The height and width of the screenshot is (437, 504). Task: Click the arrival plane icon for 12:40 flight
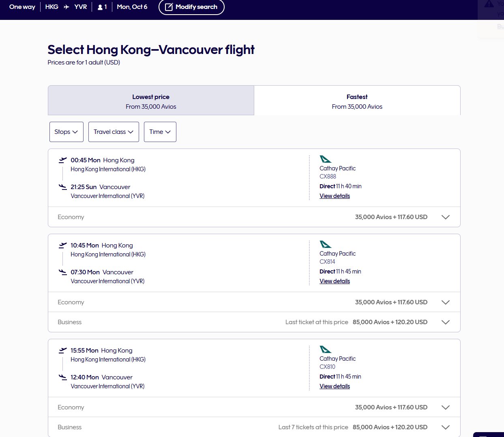[x=63, y=377]
